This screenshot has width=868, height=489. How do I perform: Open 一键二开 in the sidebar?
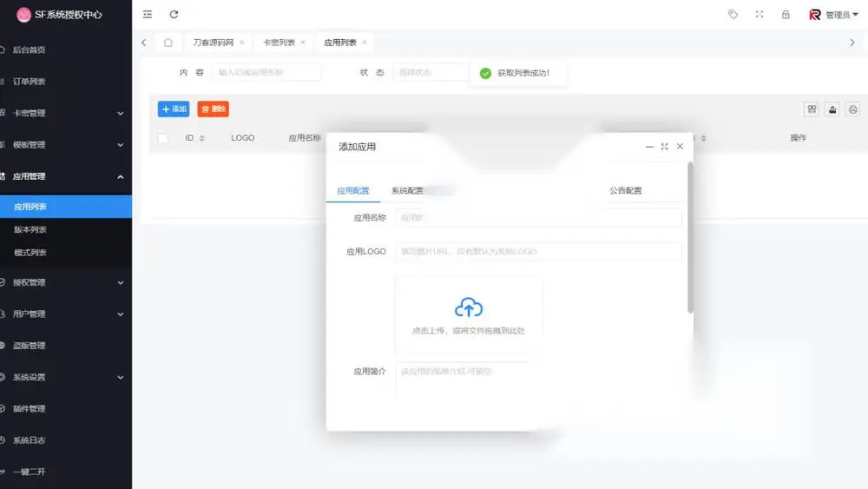[66, 472]
